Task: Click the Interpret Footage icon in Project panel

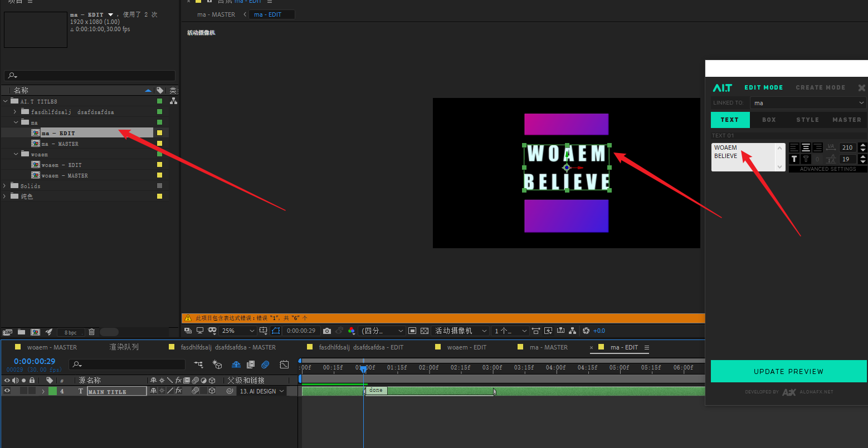Action: 8,332
